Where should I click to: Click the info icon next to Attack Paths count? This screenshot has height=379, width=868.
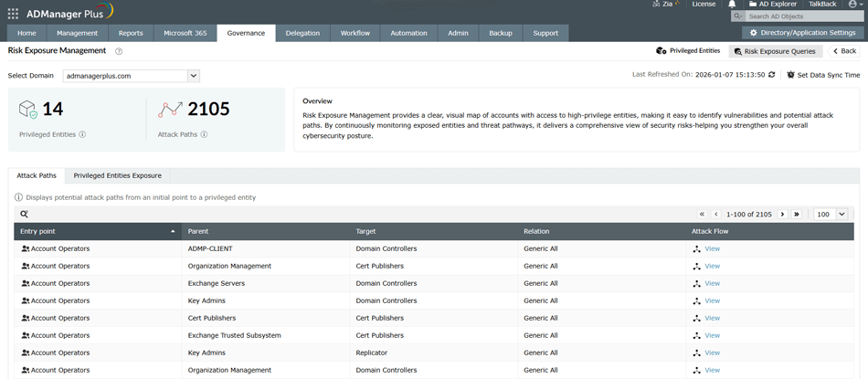coord(204,134)
